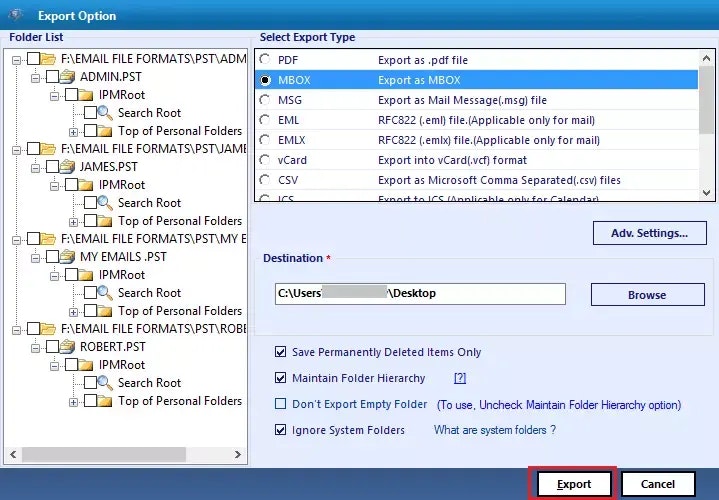Click IPMRoot folder icon under JAMES.PST

(x=86, y=185)
